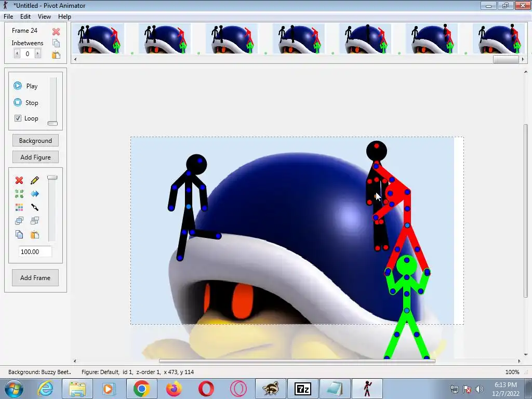The image size is (532, 399).
Task: Stop the animation playback
Action: pyautogui.click(x=26, y=102)
